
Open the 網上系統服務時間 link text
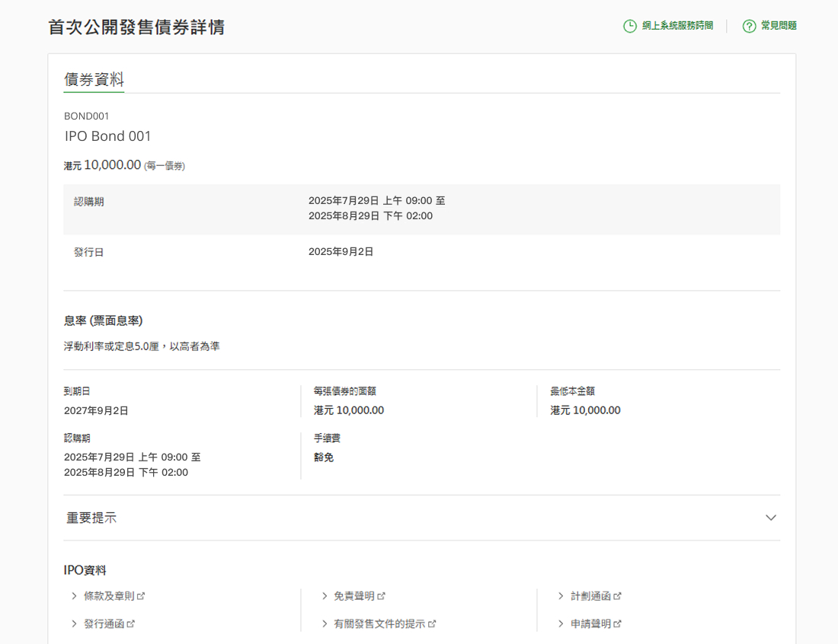coord(677,26)
